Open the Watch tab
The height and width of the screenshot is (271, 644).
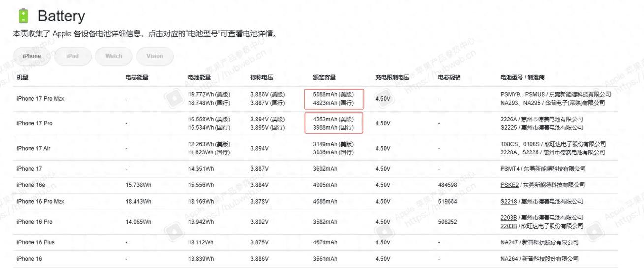click(114, 56)
